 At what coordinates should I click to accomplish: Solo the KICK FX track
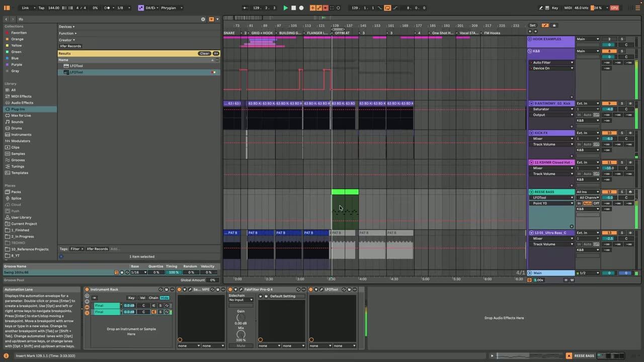[x=621, y=133]
